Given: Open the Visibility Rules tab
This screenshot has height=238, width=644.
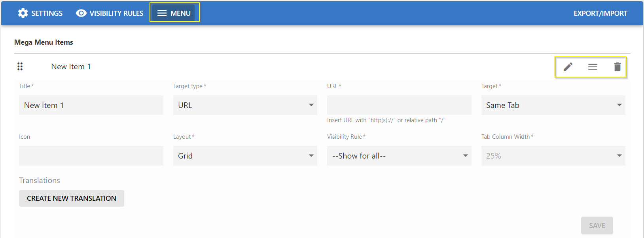Looking at the screenshot, I should (110, 13).
